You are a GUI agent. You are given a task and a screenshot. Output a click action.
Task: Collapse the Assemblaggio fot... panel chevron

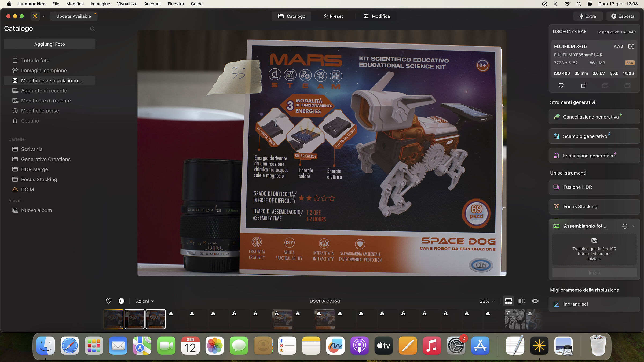coord(634,226)
